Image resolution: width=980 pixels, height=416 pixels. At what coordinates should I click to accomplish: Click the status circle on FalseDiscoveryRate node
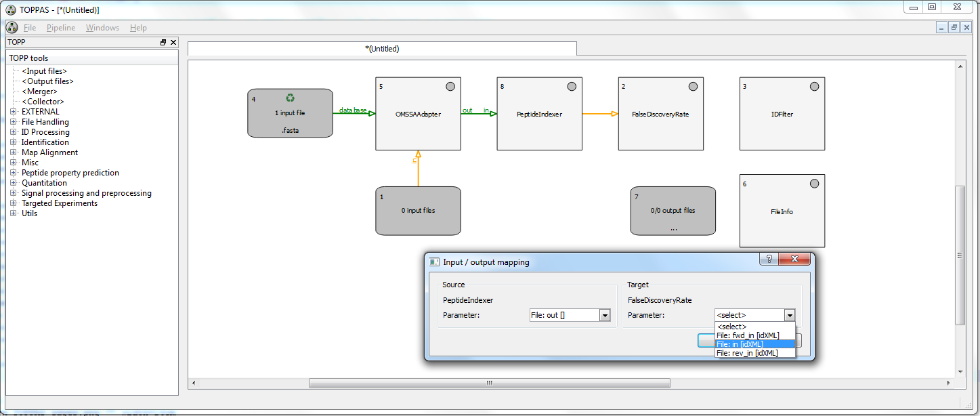(693, 87)
